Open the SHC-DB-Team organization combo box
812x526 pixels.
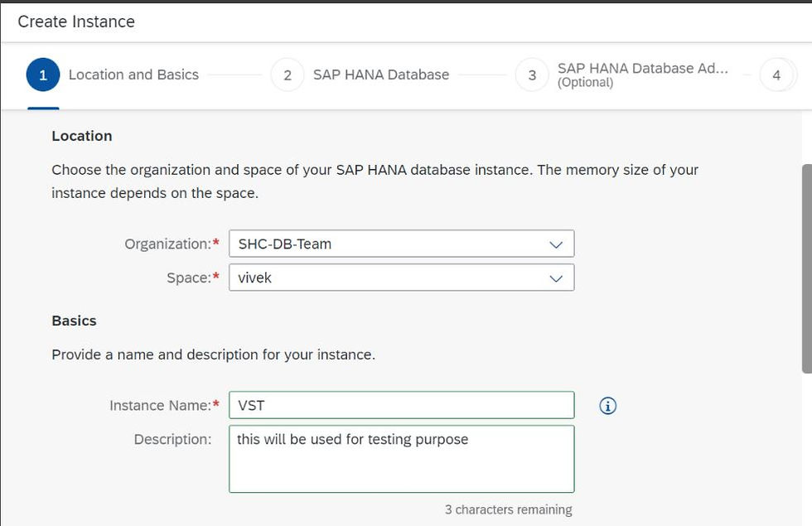click(401, 244)
